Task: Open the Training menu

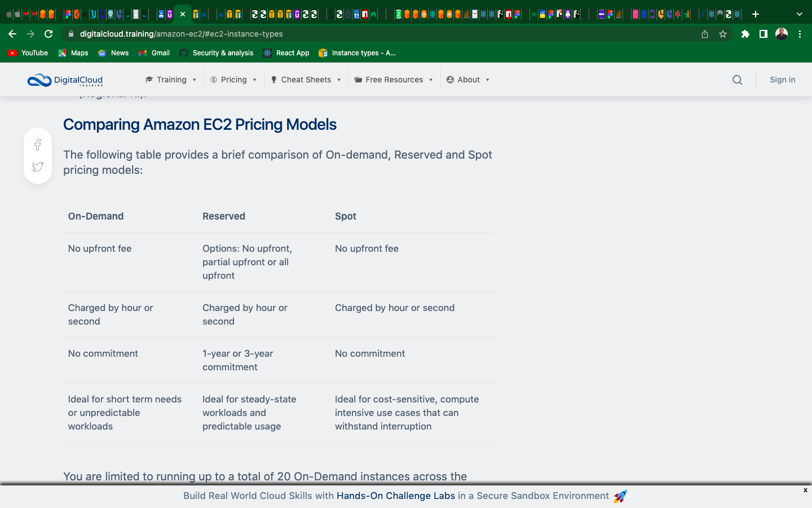Action: pyautogui.click(x=171, y=80)
